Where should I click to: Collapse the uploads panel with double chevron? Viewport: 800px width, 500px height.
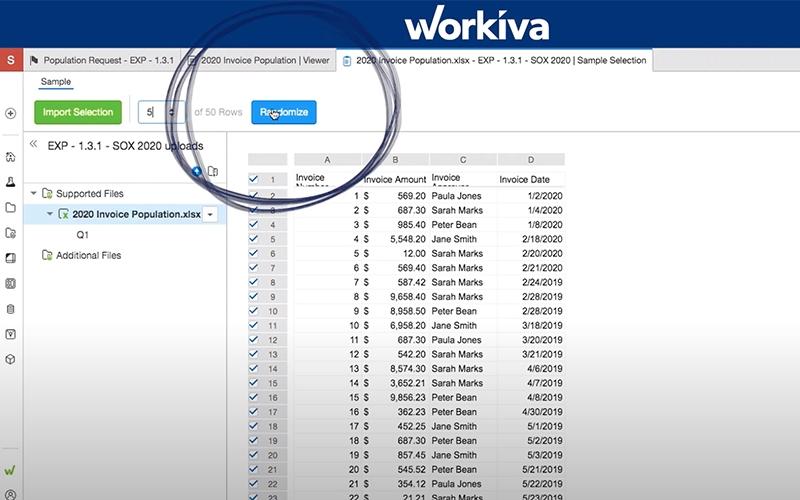coord(34,144)
